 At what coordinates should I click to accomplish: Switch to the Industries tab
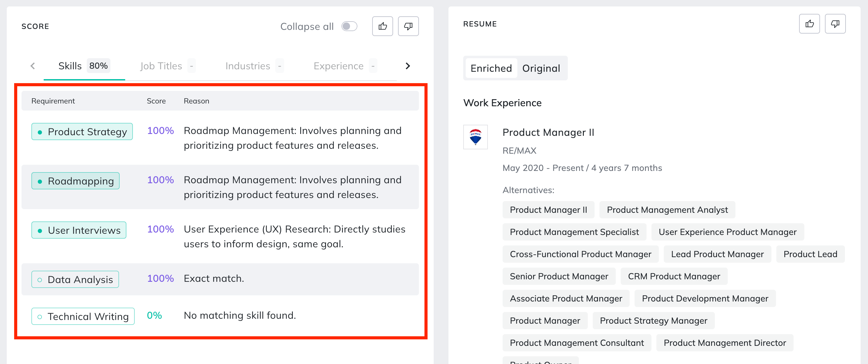[x=255, y=66]
